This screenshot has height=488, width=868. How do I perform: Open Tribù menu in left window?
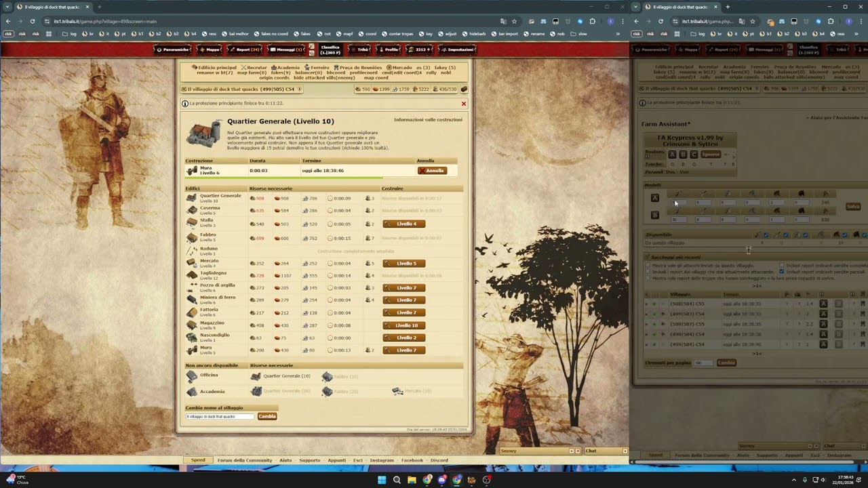point(360,49)
